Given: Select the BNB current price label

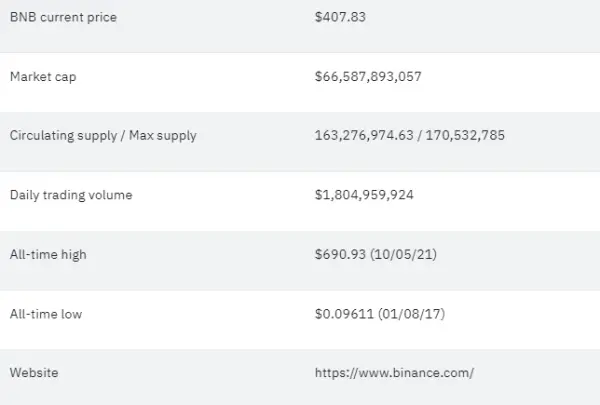Looking at the screenshot, I should point(63,17).
